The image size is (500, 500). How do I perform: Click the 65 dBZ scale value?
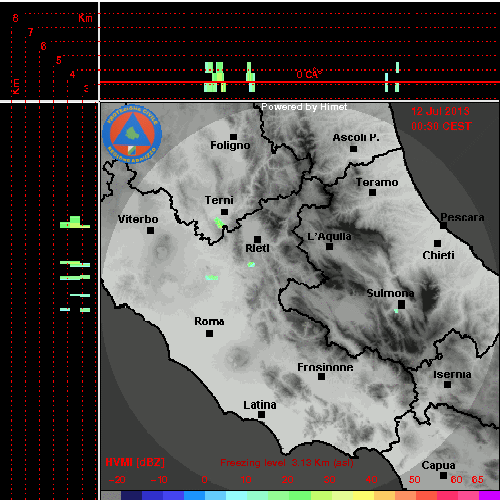[x=477, y=480]
